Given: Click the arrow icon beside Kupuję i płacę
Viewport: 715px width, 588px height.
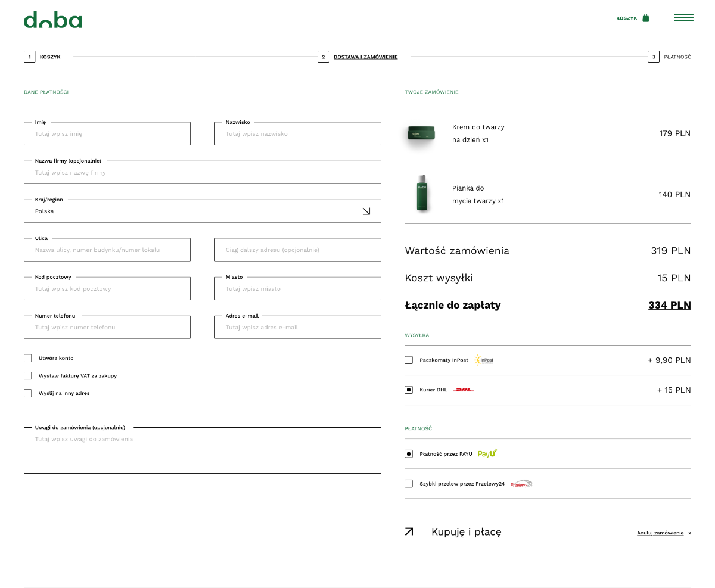Looking at the screenshot, I should [409, 531].
